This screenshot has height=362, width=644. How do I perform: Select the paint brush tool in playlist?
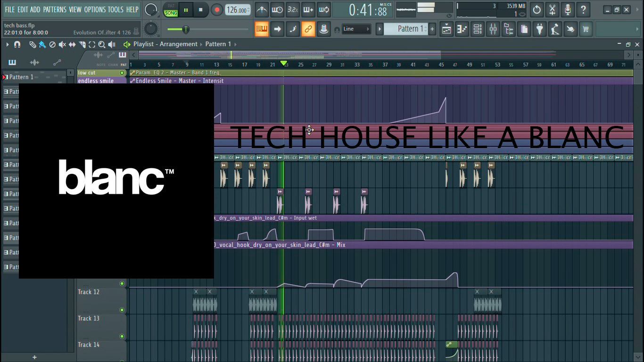click(x=42, y=44)
